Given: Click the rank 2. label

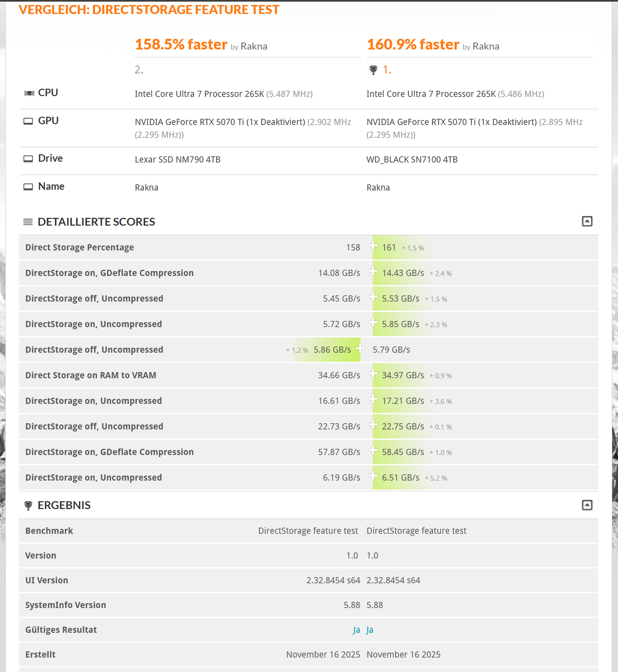Looking at the screenshot, I should pyautogui.click(x=139, y=70).
